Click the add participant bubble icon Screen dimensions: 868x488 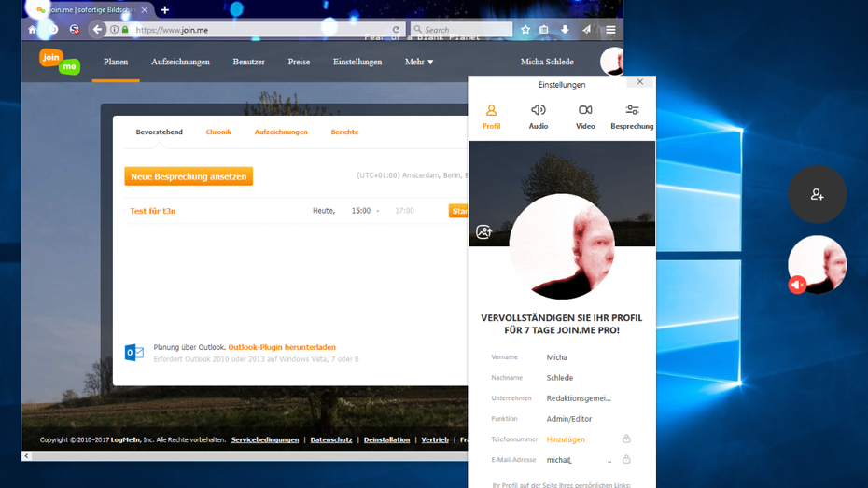point(817,194)
